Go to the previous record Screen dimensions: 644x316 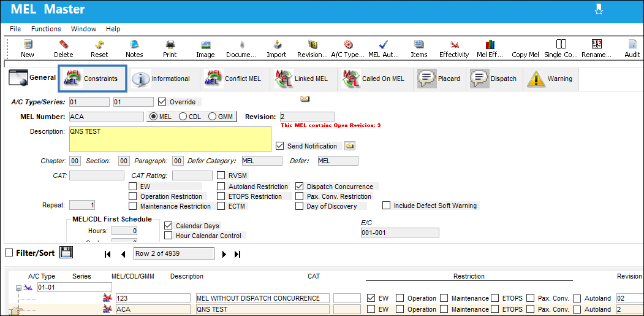pos(123,254)
